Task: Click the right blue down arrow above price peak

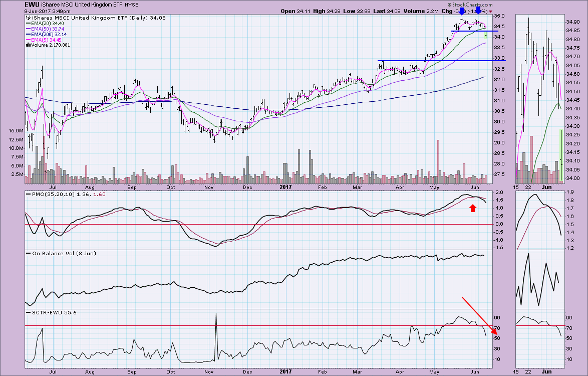Action: click(478, 11)
